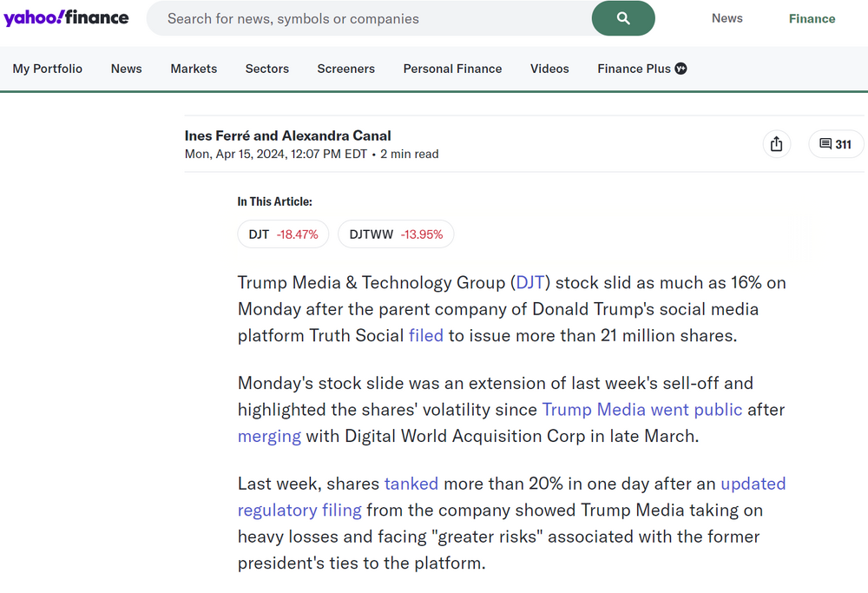Click the share article icon
The width and height of the screenshot is (868, 593).
776,144
